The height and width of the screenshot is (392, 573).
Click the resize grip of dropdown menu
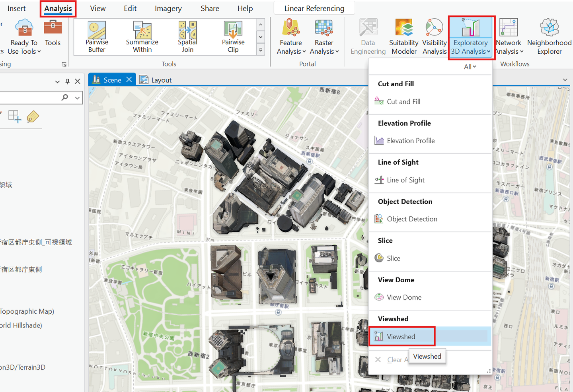click(489, 371)
